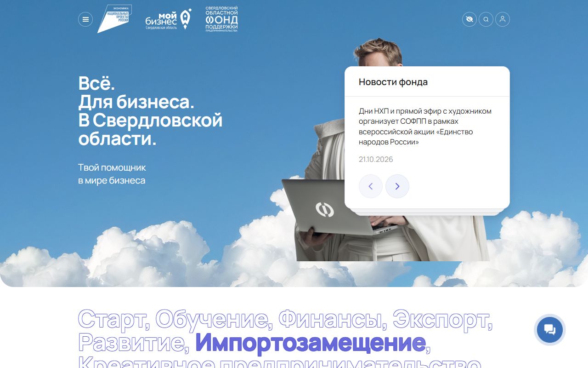Open the Новости фонда heading
The width and height of the screenshot is (588, 368).
coord(393,82)
